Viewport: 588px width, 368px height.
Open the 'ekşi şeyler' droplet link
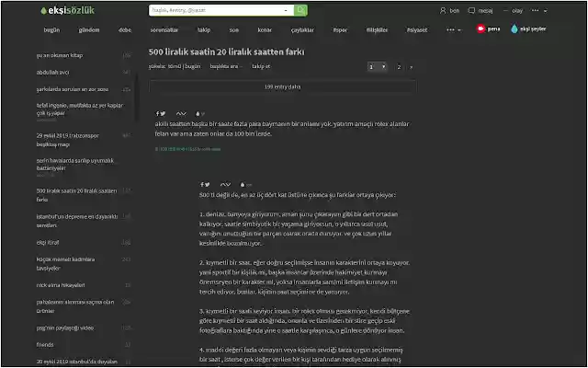pyautogui.click(x=528, y=29)
